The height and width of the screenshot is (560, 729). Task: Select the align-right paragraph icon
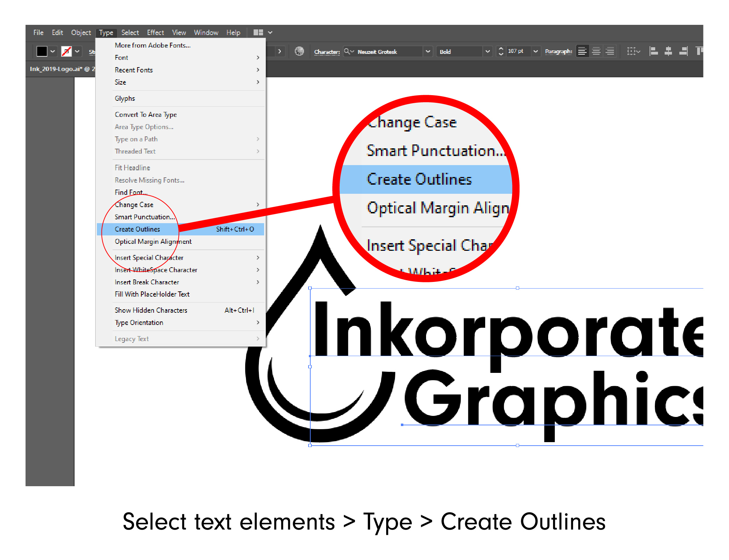pyautogui.click(x=610, y=51)
